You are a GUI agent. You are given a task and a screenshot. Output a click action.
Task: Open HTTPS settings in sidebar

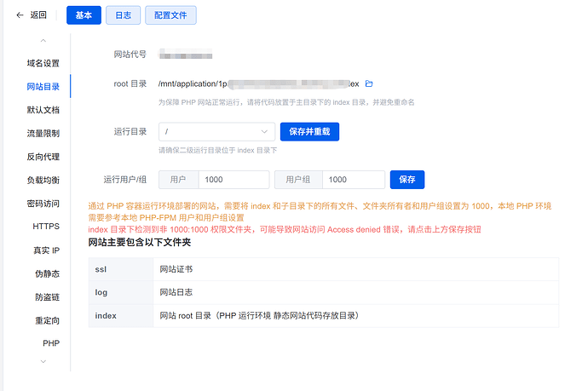(x=46, y=227)
